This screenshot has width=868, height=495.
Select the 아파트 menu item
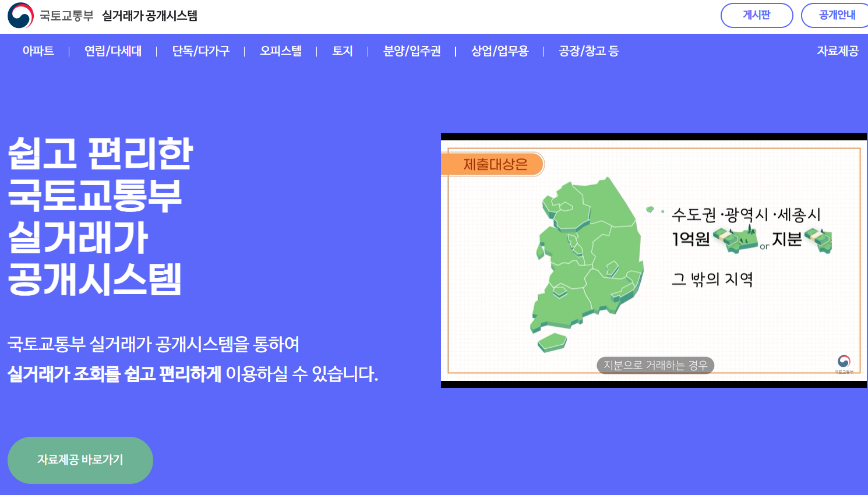click(x=38, y=51)
